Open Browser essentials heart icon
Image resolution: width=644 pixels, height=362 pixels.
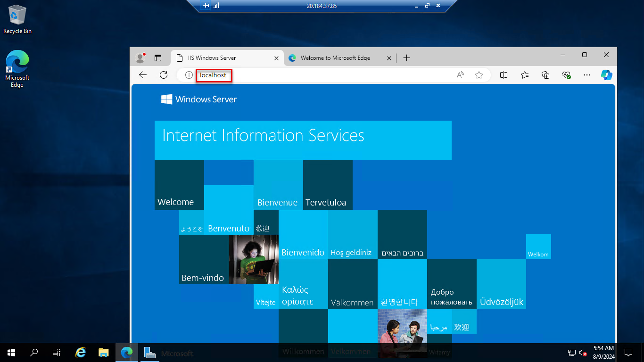(566, 75)
